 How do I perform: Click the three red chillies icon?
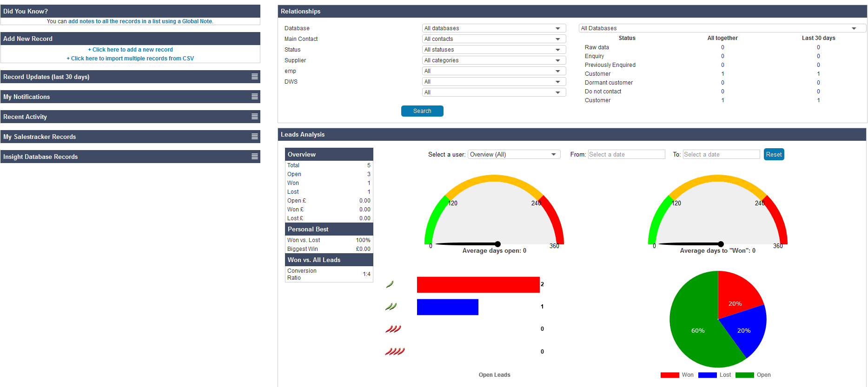(393, 329)
